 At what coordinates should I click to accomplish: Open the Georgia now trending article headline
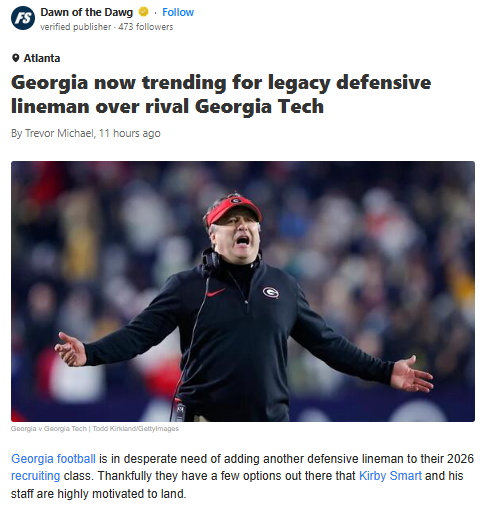(x=221, y=94)
